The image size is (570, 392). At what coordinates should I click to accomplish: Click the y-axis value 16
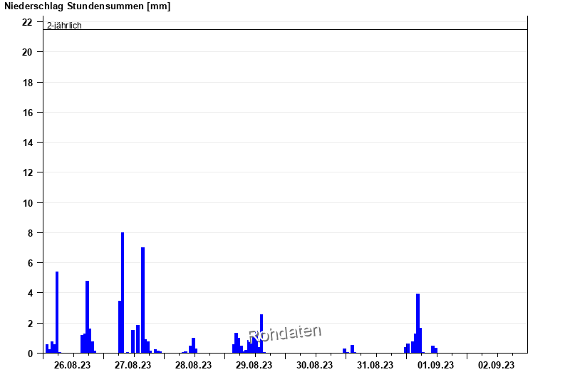pyautogui.click(x=27, y=113)
